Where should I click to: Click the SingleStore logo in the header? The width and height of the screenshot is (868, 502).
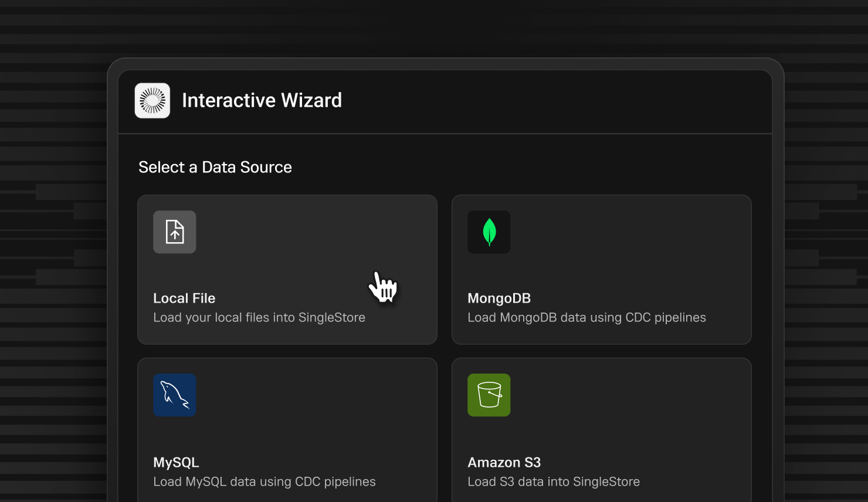(x=152, y=100)
